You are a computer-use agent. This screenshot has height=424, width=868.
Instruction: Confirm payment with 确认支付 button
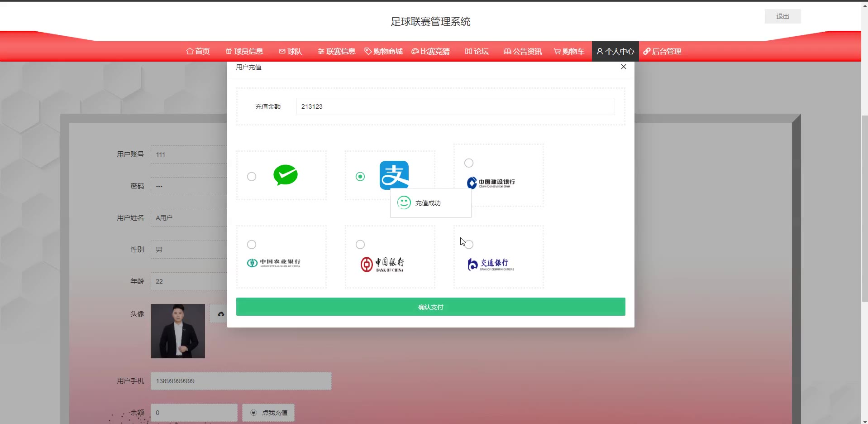click(x=431, y=307)
